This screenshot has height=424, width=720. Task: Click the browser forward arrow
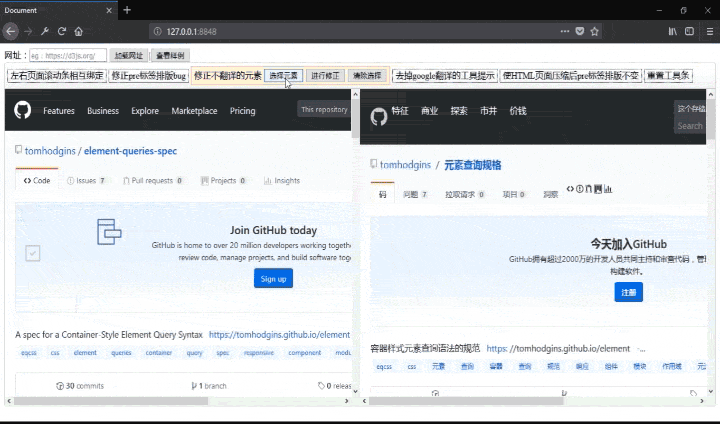click(x=28, y=31)
